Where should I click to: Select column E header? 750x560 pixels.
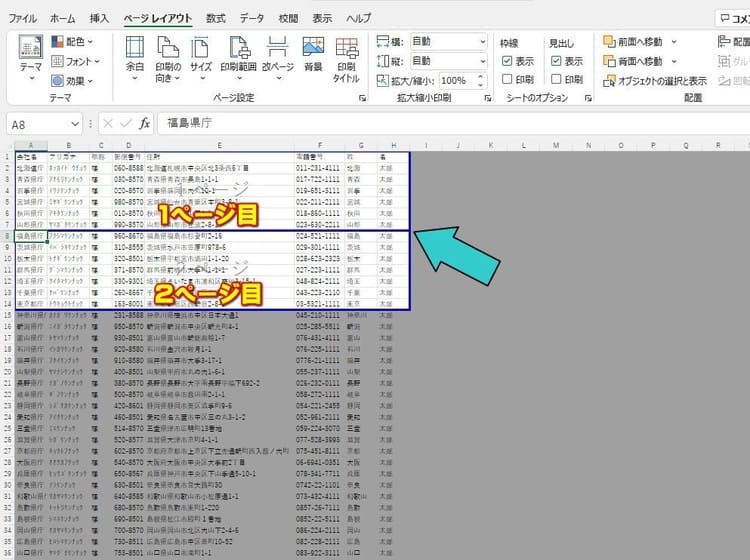point(219,145)
